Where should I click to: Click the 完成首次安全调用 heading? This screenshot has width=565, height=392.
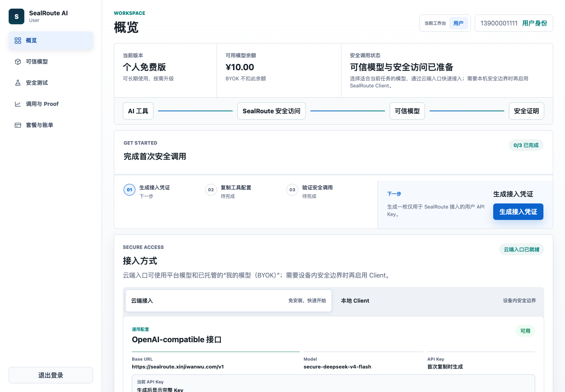coord(155,156)
